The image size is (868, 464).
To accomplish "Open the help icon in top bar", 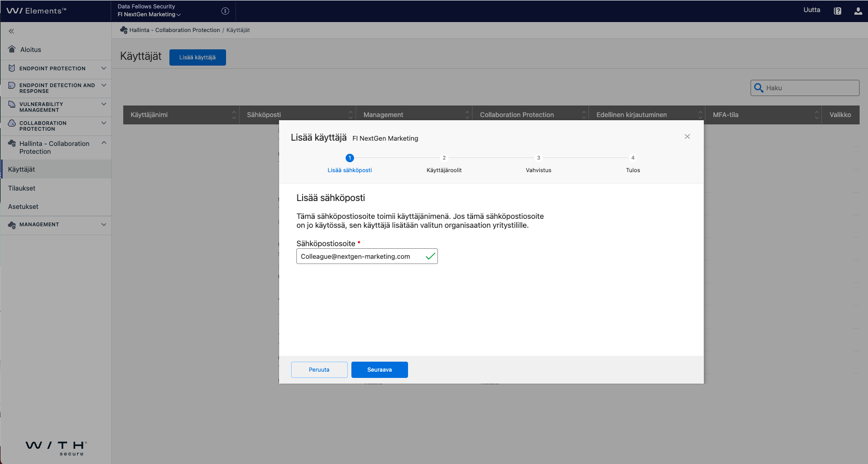I will (838, 11).
